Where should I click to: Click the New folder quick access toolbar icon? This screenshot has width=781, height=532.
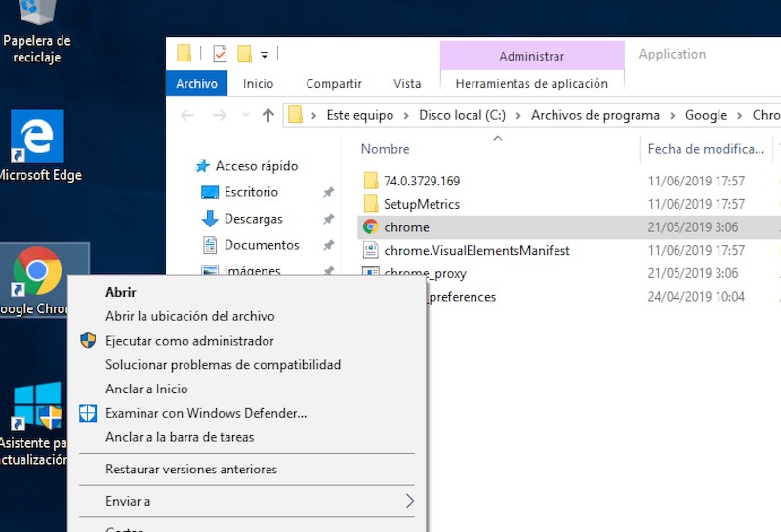click(x=245, y=54)
